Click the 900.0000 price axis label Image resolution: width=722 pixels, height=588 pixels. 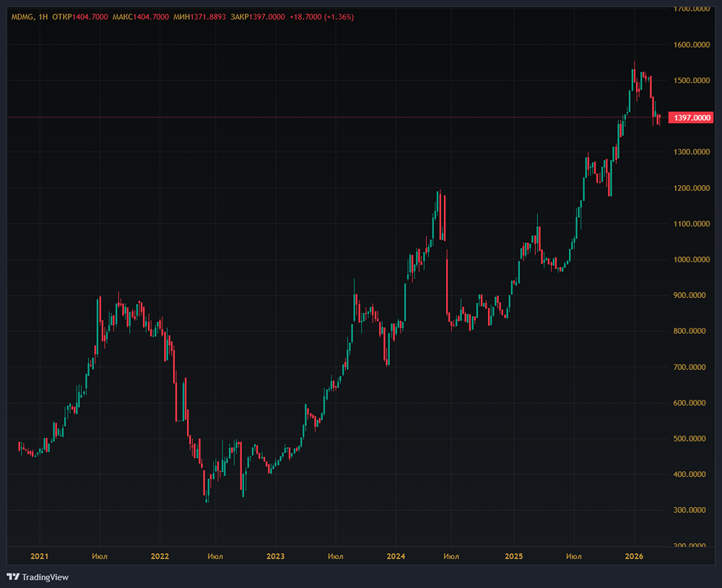(x=689, y=295)
